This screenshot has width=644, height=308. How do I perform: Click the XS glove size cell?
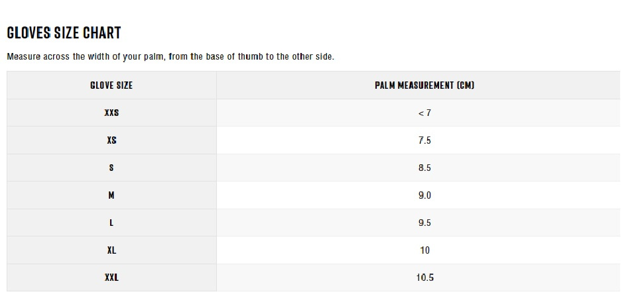[x=111, y=140]
